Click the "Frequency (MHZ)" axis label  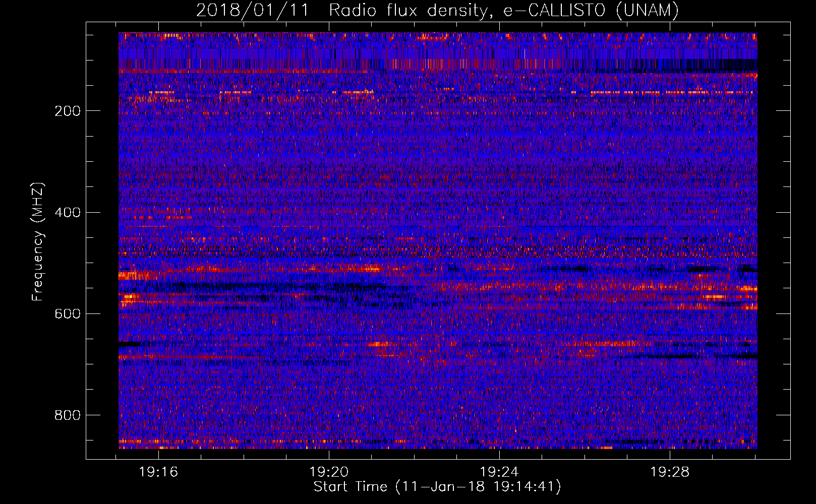pyautogui.click(x=38, y=242)
